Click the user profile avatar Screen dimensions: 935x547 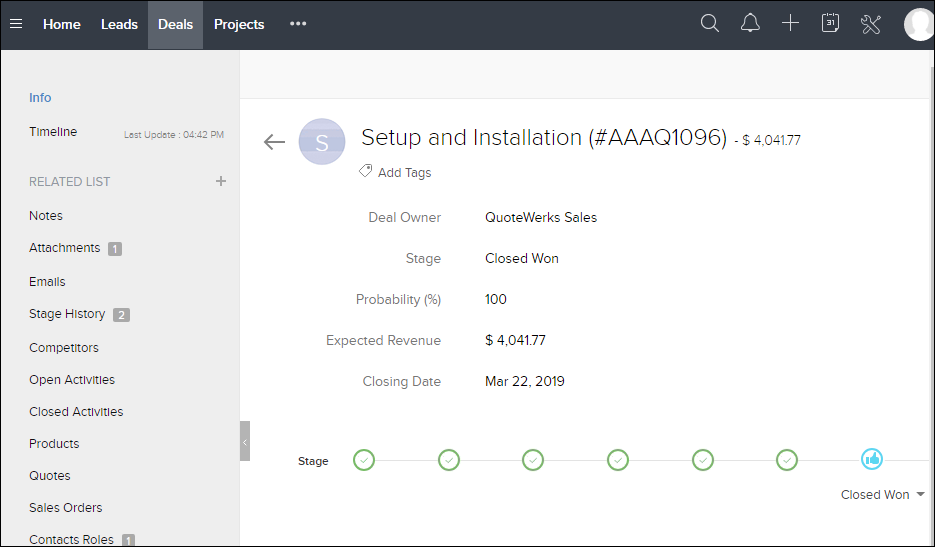tap(919, 24)
